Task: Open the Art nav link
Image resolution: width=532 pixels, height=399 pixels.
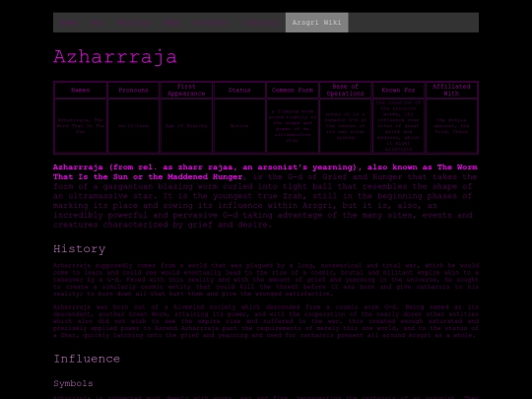Action: pyautogui.click(x=98, y=23)
